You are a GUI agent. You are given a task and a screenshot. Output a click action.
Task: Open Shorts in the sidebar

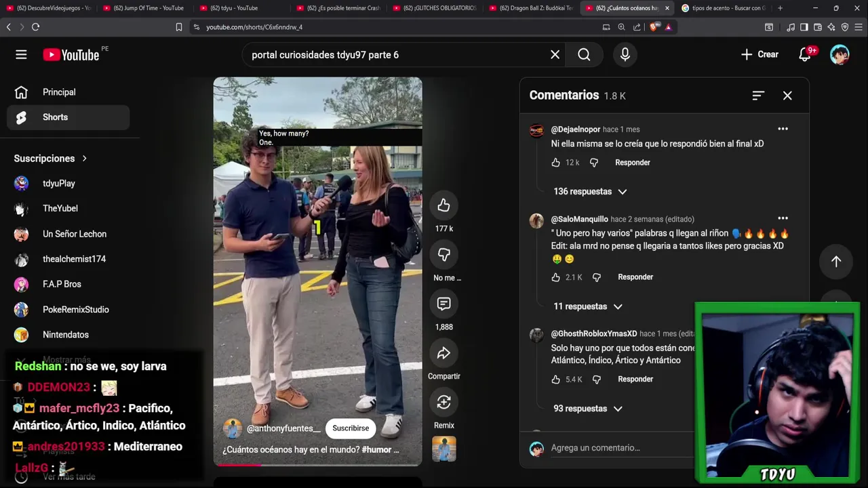[68, 117]
